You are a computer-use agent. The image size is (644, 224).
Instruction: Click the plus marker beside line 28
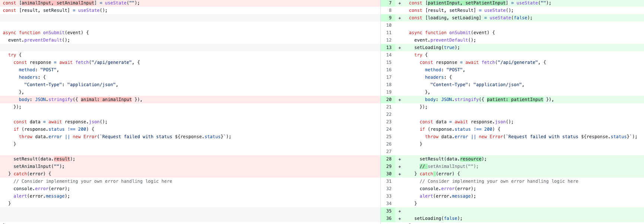coord(400,159)
